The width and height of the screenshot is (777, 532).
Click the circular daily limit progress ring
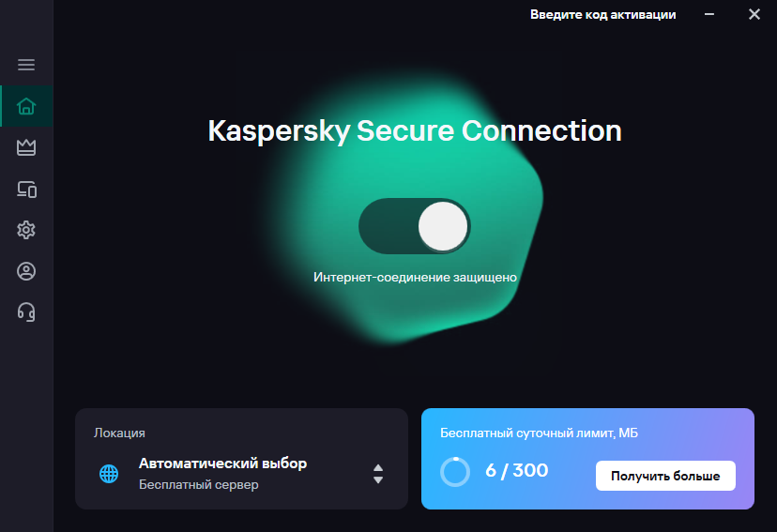pos(455,471)
